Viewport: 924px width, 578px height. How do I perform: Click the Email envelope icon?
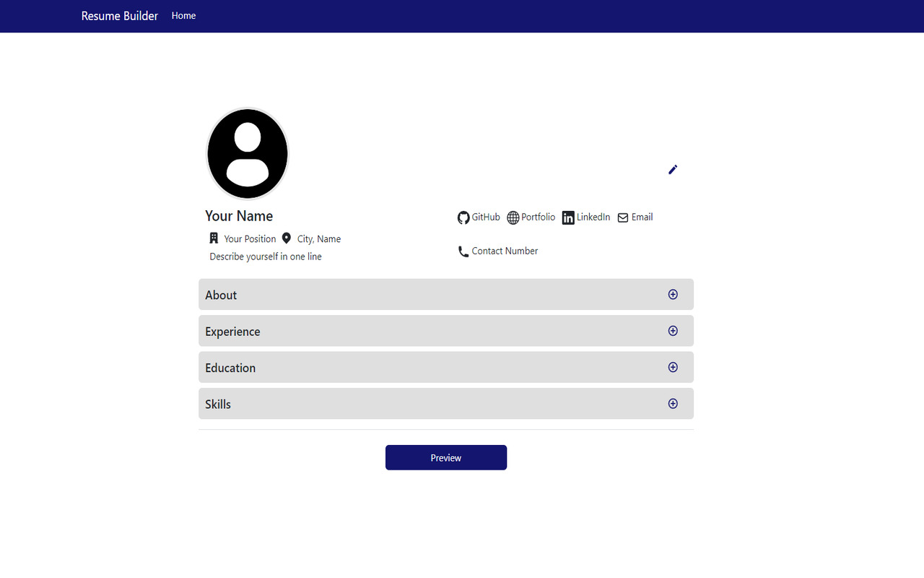pyautogui.click(x=623, y=217)
